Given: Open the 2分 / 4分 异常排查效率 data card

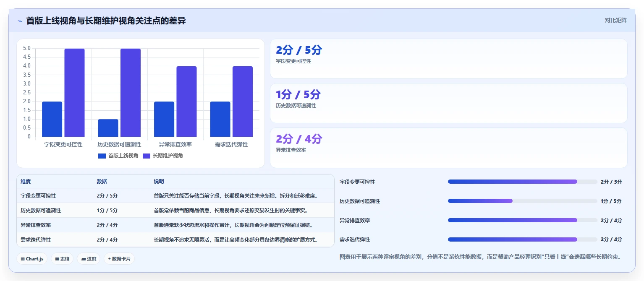Looking at the screenshot, I should (448, 148).
